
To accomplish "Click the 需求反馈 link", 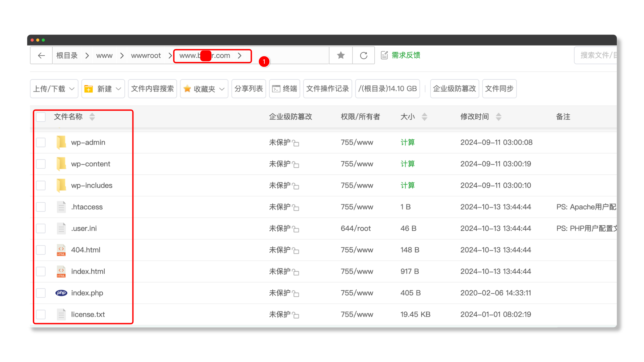I will [406, 55].
